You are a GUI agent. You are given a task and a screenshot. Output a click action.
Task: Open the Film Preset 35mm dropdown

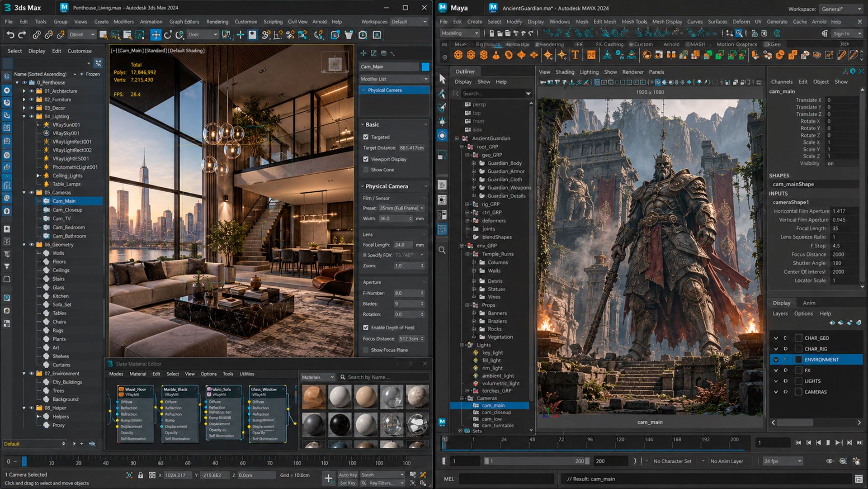pyautogui.click(x=401, y=208)
